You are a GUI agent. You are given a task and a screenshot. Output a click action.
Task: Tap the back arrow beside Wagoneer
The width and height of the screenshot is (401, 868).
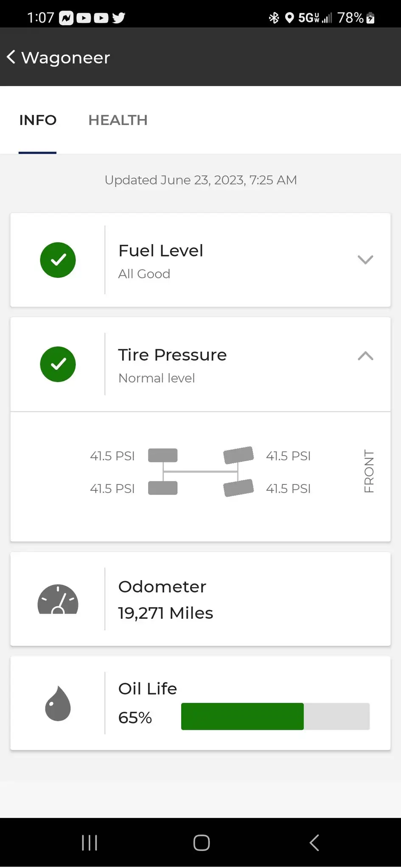[11, 57]
